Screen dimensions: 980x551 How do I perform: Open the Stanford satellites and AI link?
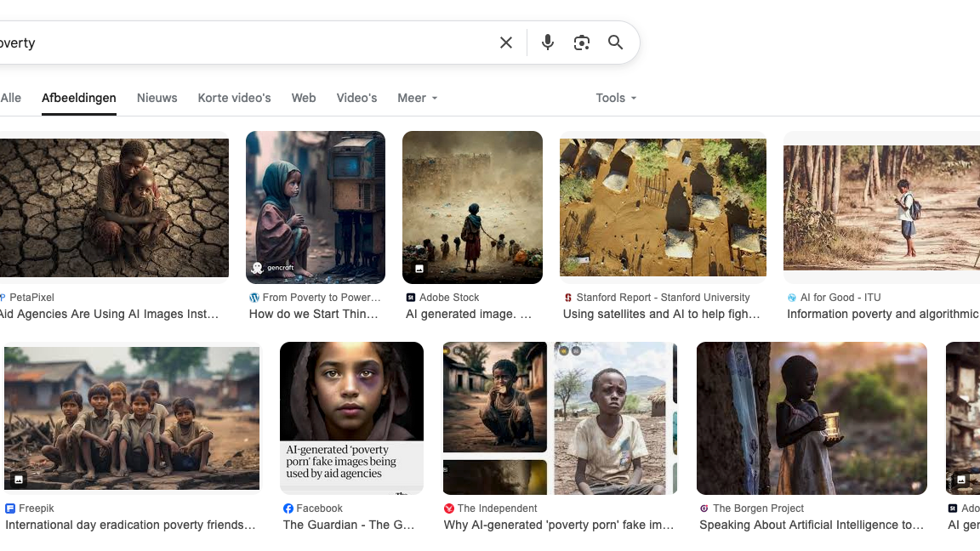pyautogui.click(x=663, y=314)
